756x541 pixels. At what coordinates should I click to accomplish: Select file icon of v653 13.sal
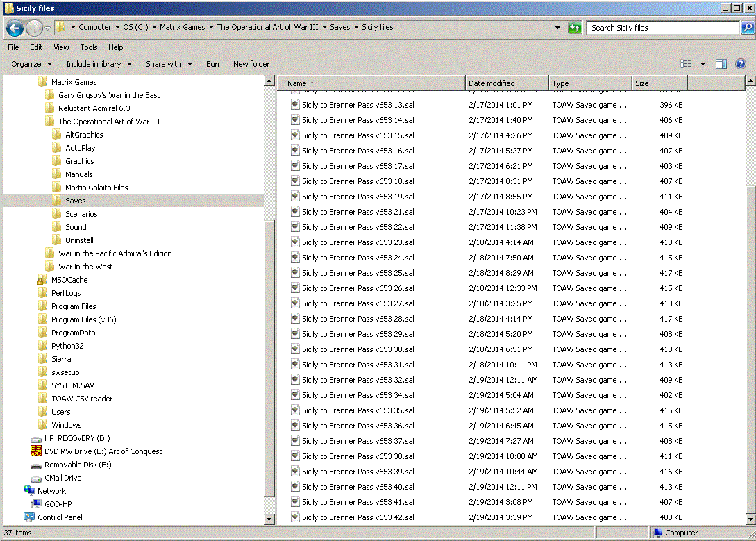[295, 105]
